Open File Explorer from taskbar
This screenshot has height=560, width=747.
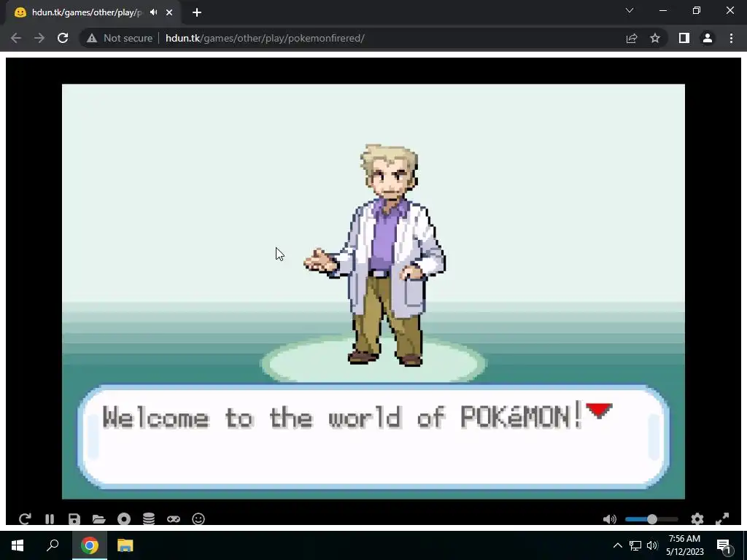tap(125, 545)
